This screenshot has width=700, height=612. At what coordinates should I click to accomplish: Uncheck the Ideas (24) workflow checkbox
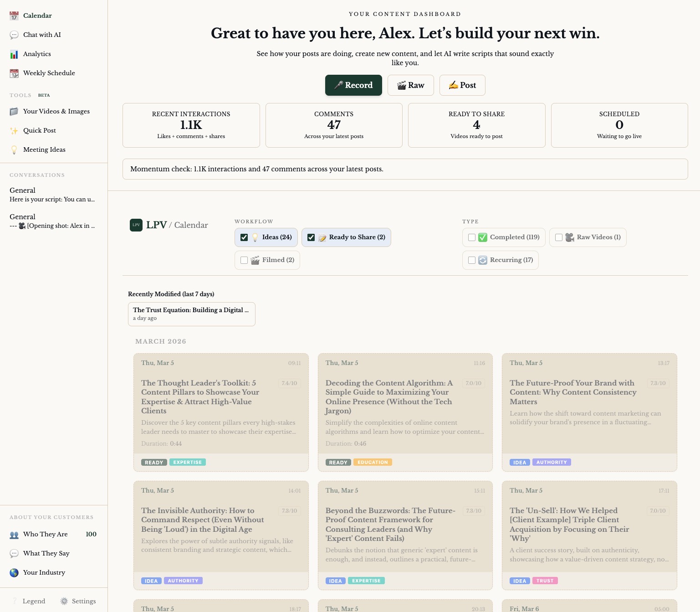coord(244,237)
